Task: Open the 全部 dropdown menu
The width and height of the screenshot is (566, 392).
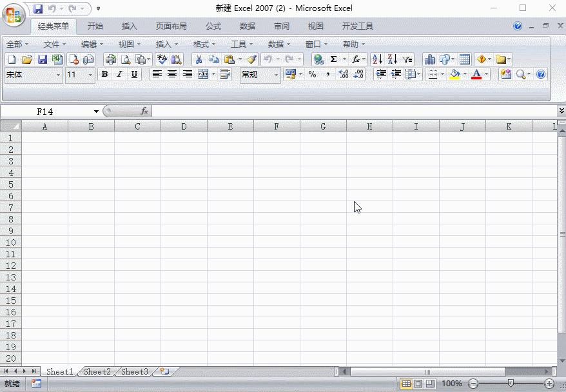Action: (17, 44)
